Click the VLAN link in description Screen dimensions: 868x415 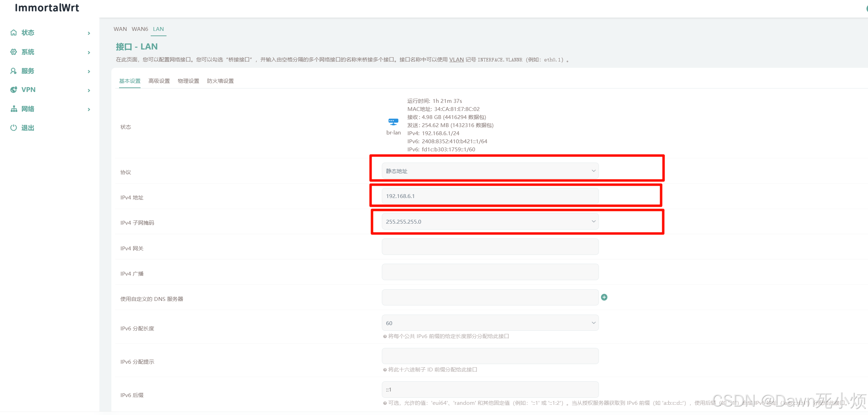click(456, 60)
